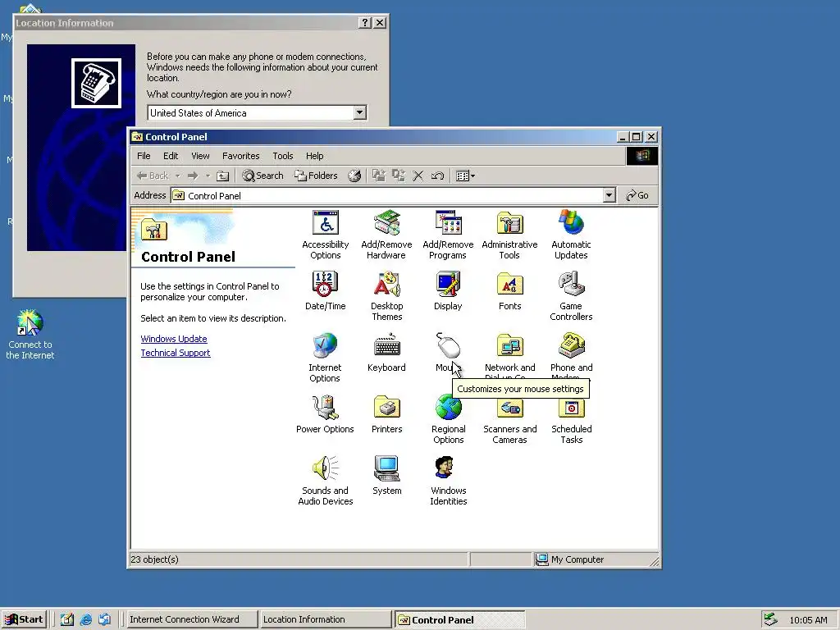Open the View menu

[x=200, y=156]
